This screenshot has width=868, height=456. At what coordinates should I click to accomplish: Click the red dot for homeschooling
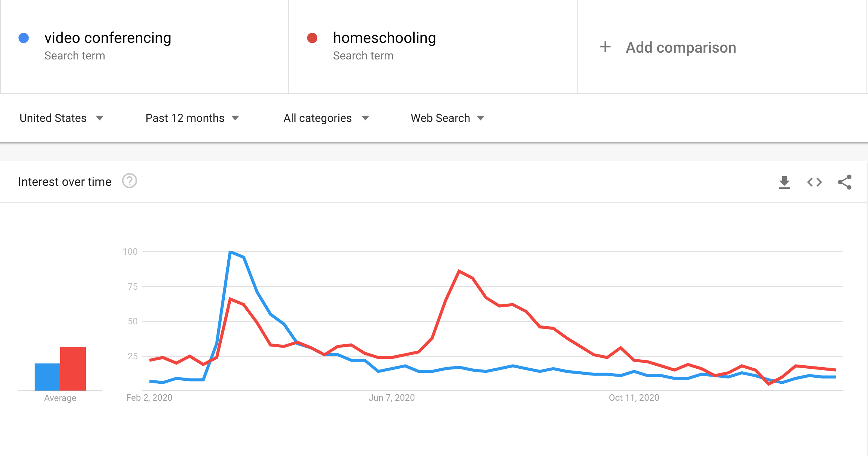point(312,38)
